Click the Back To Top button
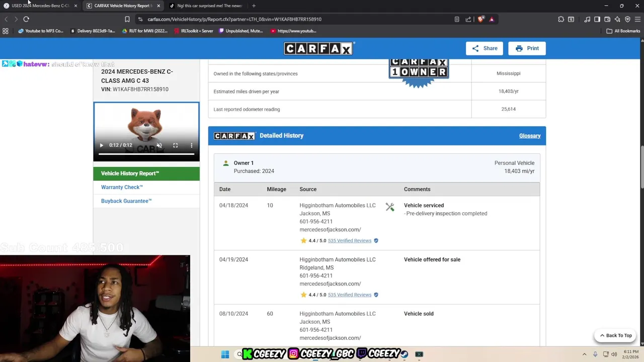Image resolution: width=644 pixels, height=362 pixels. point(615,335)
